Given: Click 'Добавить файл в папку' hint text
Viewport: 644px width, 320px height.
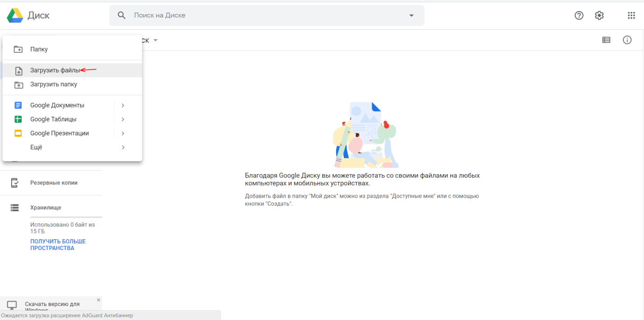Looking at the screenshot, I should pos(362,200).
